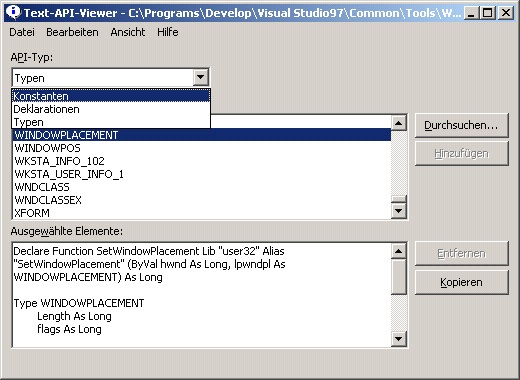The height and width of the screenshot is (380, 520).
Task: Click the item list scrollbar thumb
Action: pyautogui.click(x=399, y=199)
